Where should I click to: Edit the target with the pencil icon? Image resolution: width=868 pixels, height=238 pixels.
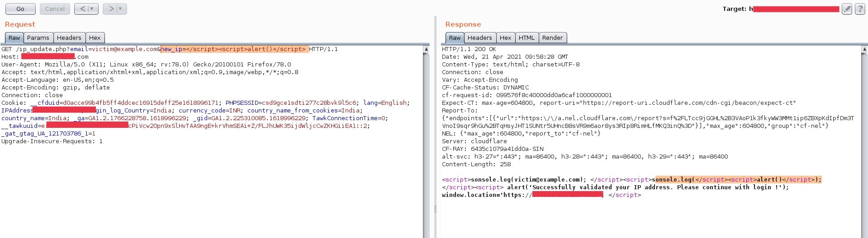click(847, 9)
